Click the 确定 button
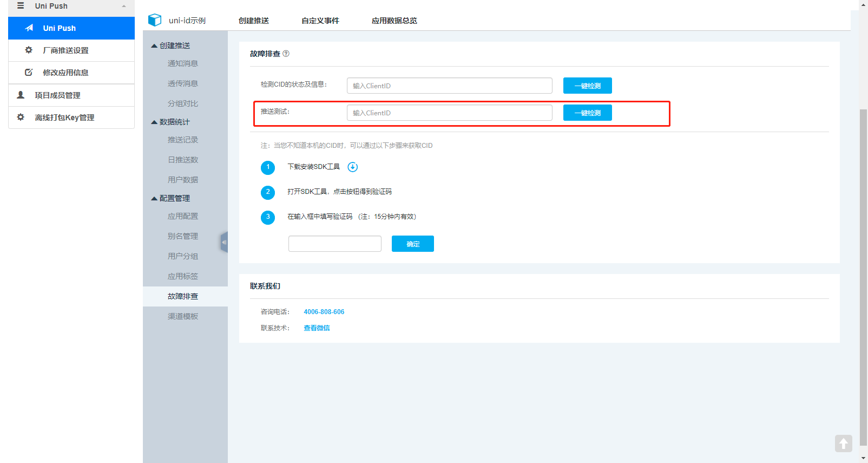 click(x=413, y=244)
